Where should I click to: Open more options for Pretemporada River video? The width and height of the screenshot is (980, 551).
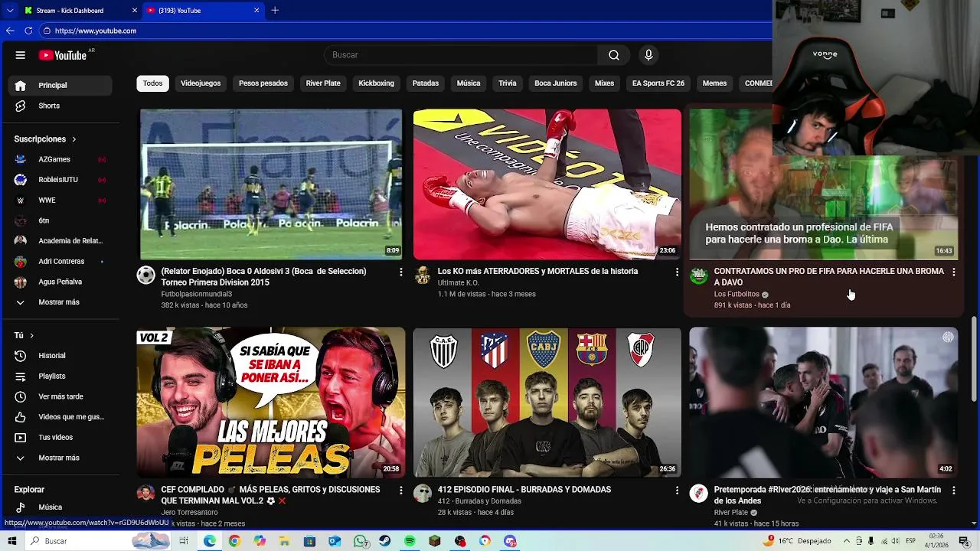953,490
